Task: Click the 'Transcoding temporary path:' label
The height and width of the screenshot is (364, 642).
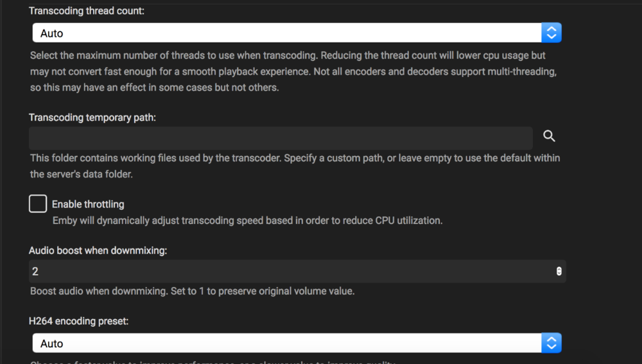Action: pyautogui.click(x=92, y=117)
